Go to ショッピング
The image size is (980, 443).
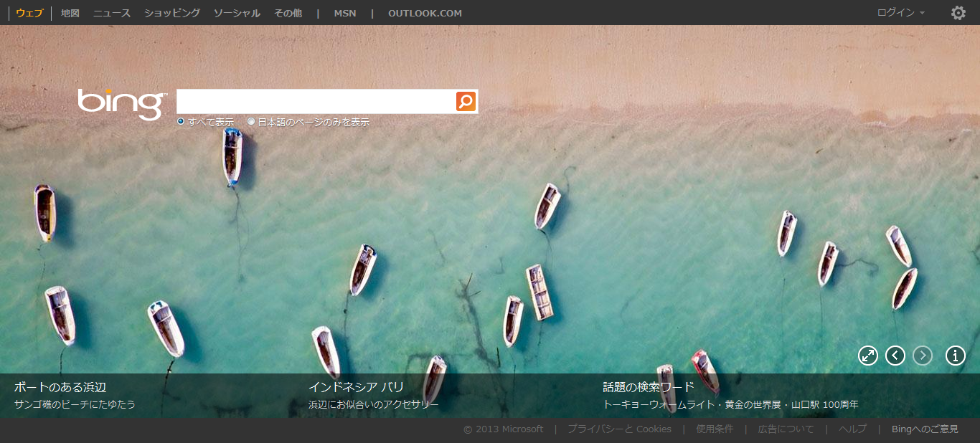click(172, 13)
